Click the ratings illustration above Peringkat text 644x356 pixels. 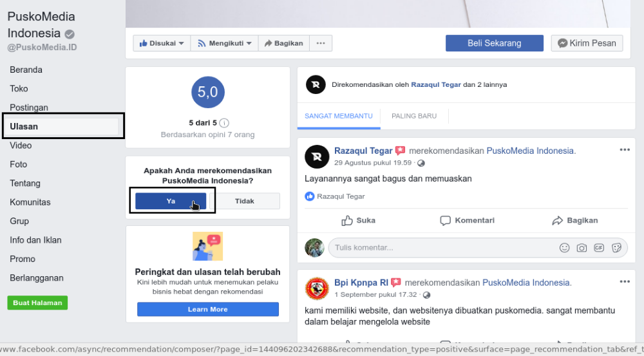[208, 247]
